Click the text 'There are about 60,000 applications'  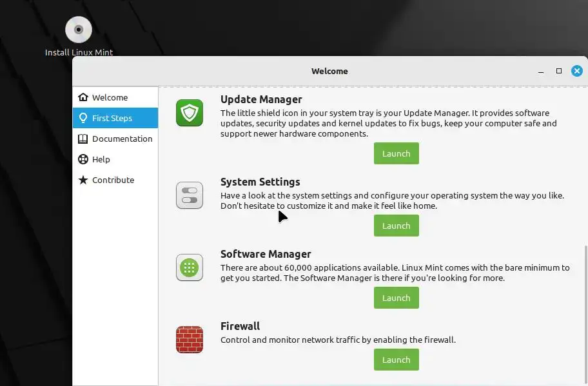(x=309, y=267)
